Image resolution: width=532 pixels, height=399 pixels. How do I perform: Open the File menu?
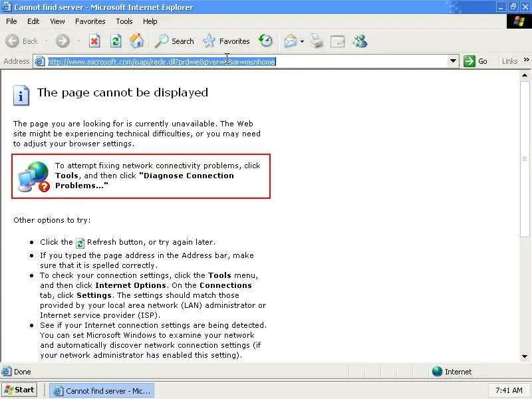[11, 21]
